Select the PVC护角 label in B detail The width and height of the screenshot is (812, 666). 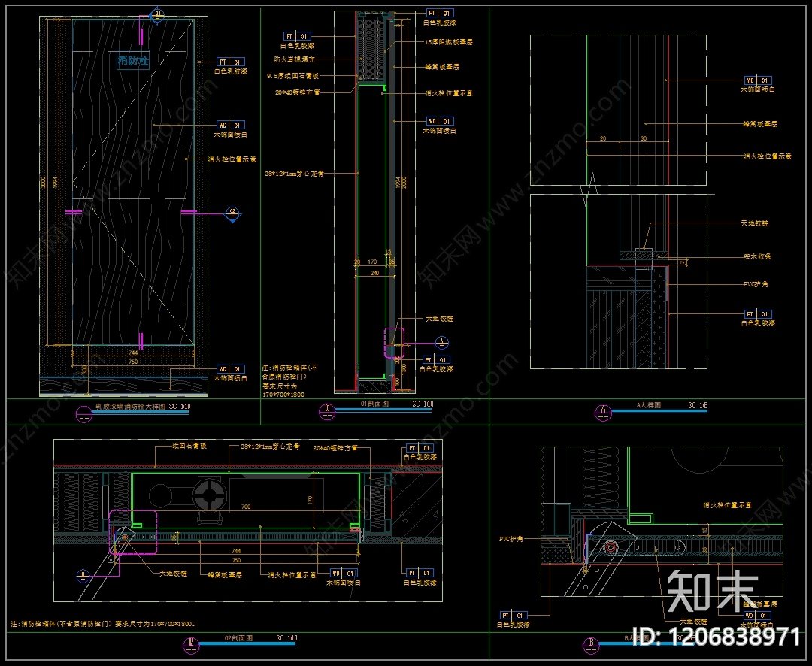511,539
